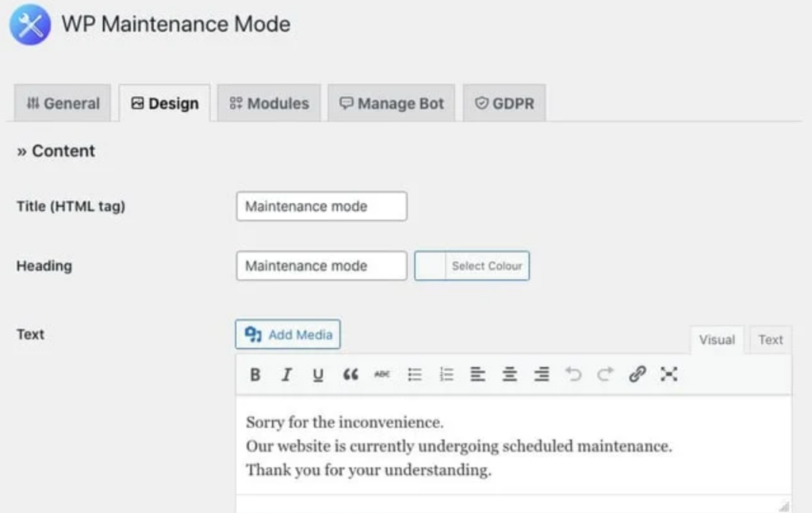Enter fullscreen distraction-free editor mode
The width and height of the screenshot is (812, 513).
tap(669, 374)
